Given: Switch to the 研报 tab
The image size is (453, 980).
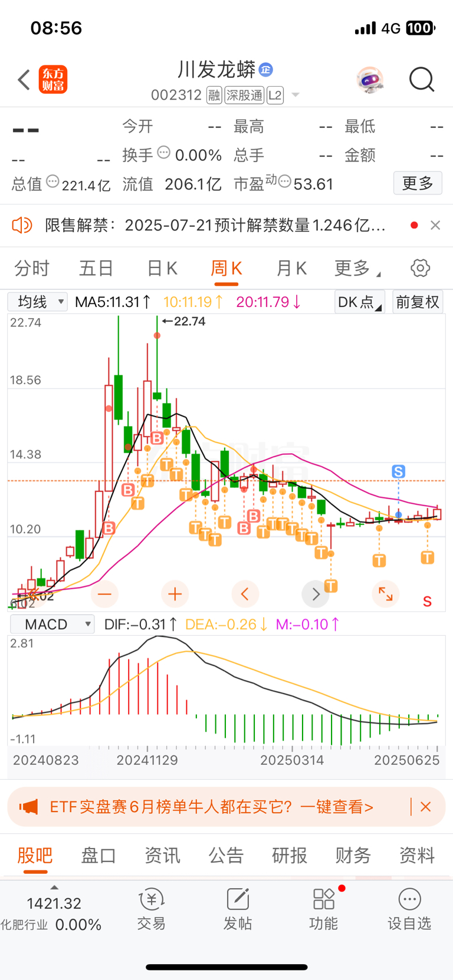Looking at the screenshot, I should 290,855.
